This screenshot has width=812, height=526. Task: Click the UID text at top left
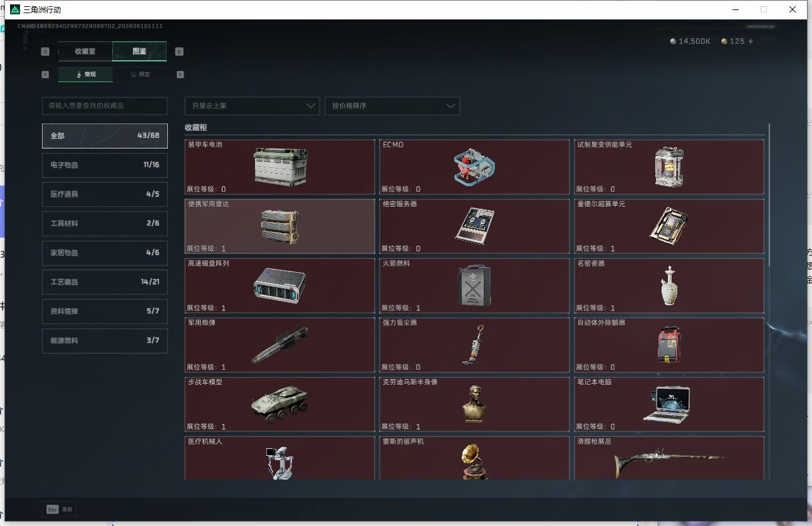(90, 26)
